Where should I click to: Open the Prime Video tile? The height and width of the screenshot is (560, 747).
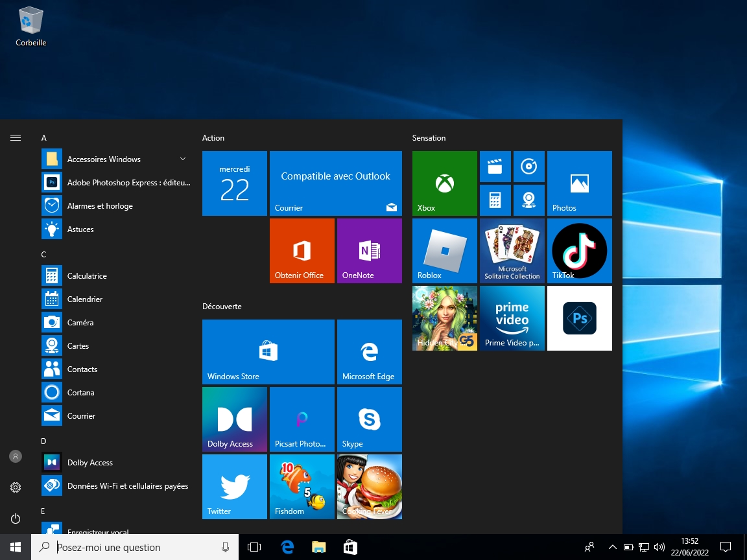(512, 318)
